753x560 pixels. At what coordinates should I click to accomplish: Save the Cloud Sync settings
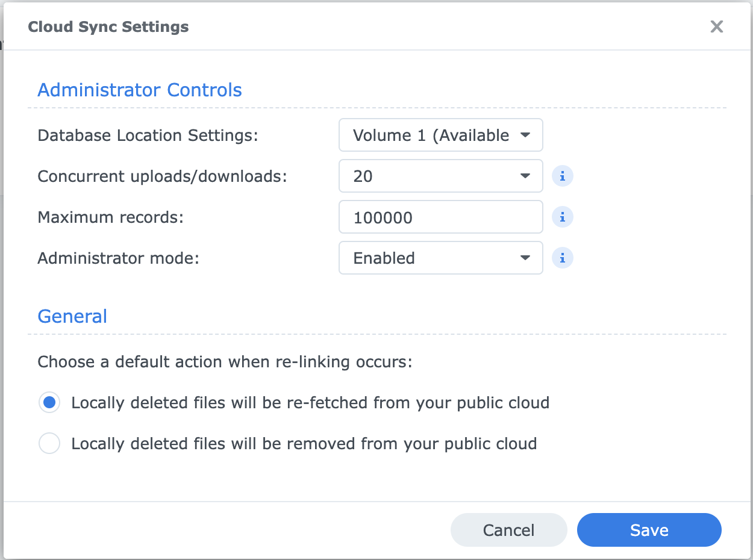coord(649,530)
